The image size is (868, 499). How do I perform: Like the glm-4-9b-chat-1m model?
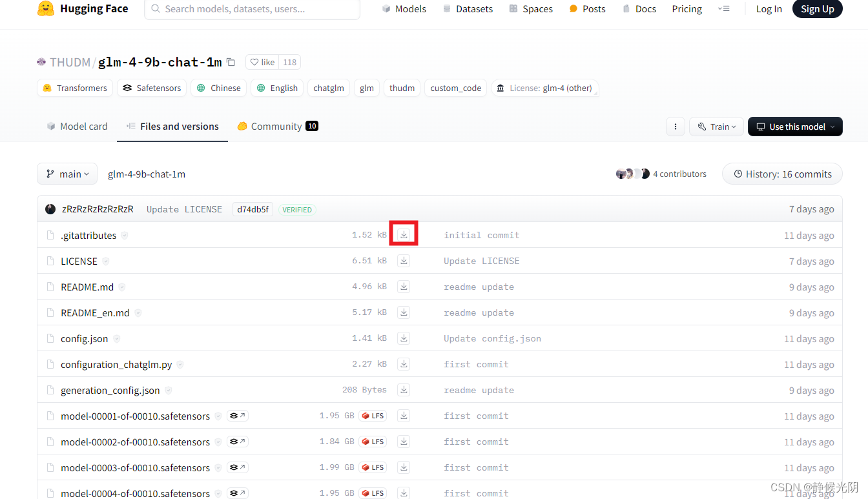[x=262, y=62]
